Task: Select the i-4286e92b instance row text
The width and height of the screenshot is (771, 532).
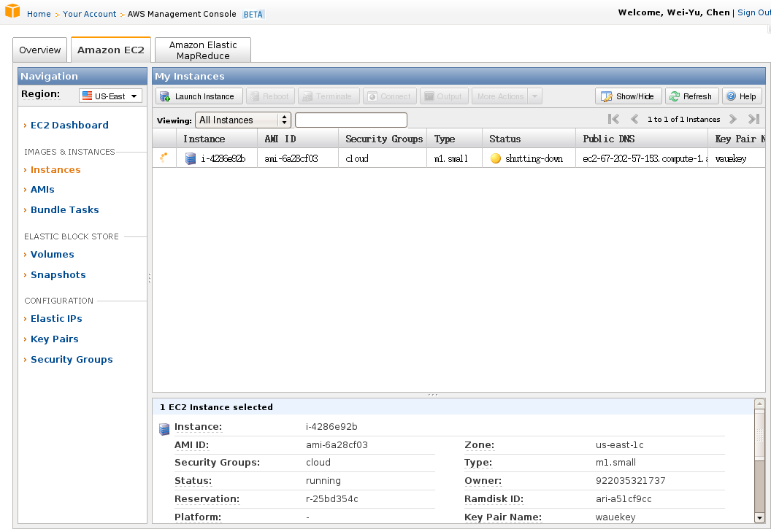Action: pos(223,158)
